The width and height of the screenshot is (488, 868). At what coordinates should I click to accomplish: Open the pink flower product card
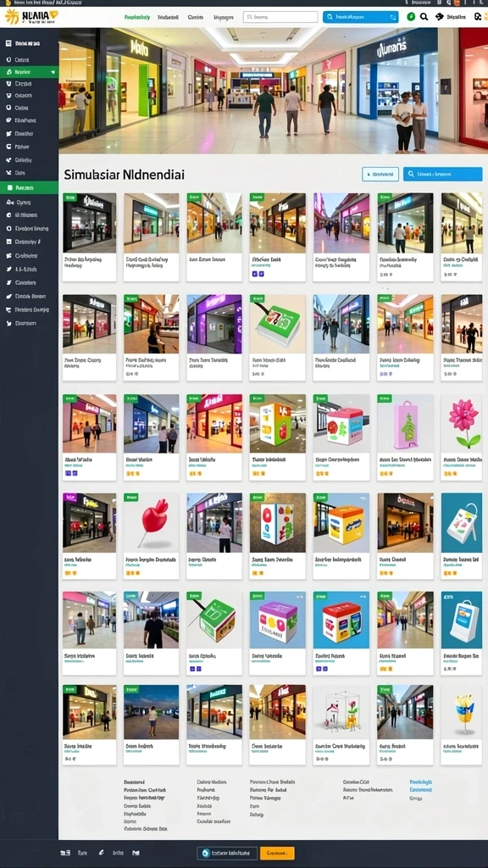462,437
